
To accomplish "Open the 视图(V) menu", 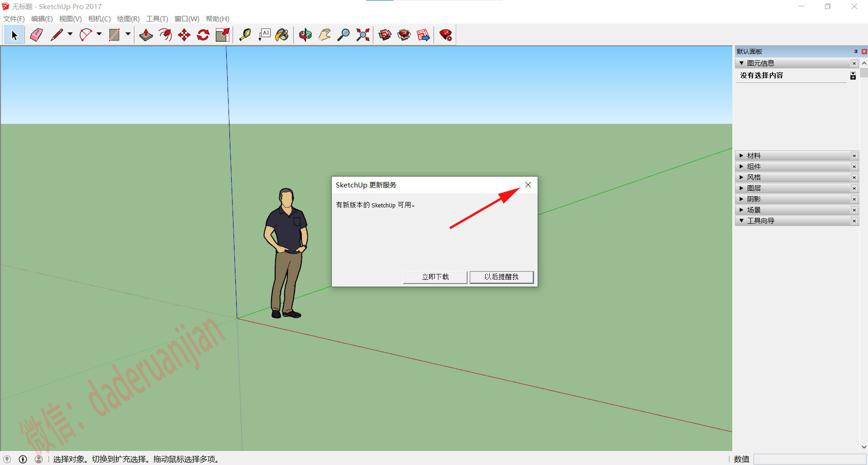I will pos(70,19).
